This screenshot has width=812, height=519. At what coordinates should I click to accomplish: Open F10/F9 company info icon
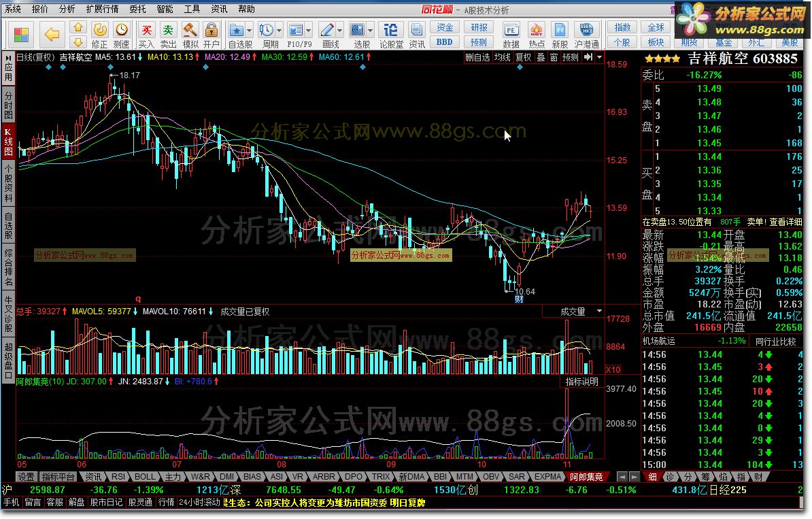click(296, 30)
